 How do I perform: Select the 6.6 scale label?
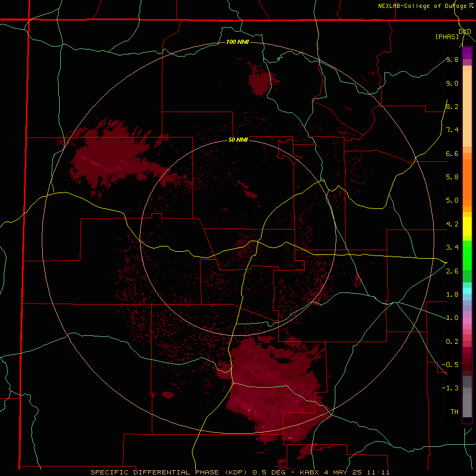452,153
